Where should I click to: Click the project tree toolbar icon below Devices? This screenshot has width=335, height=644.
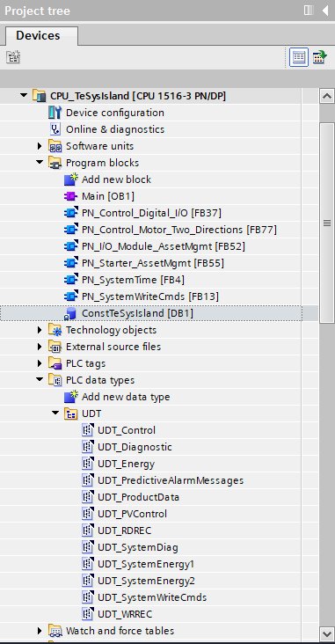[x=13, y=57]
